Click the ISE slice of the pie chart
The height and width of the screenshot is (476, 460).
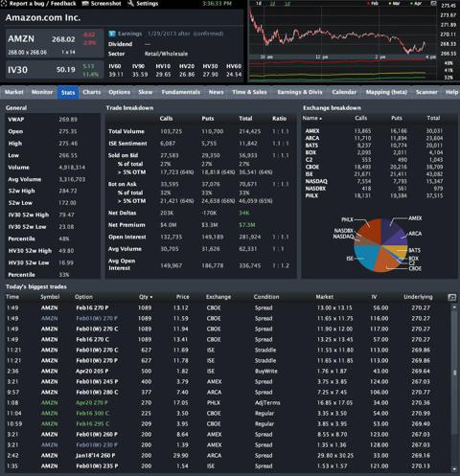click(x=366, y=257)
